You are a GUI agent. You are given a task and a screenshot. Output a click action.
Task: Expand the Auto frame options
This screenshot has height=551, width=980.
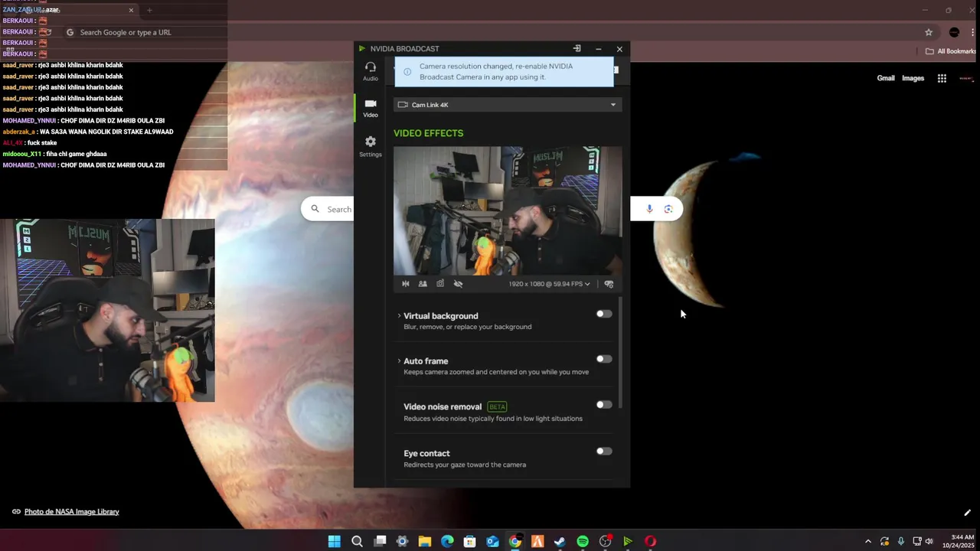pos(399,361)
